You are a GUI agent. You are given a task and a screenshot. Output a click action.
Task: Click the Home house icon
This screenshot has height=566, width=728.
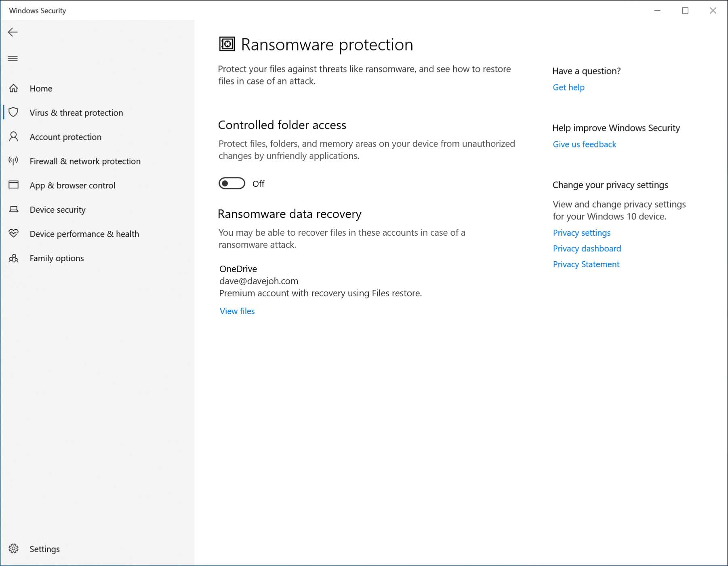(x=14, y=88)
